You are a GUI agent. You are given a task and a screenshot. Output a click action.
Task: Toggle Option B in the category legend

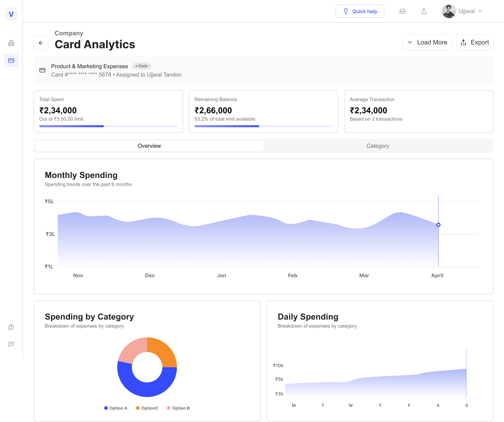[178, 408]
